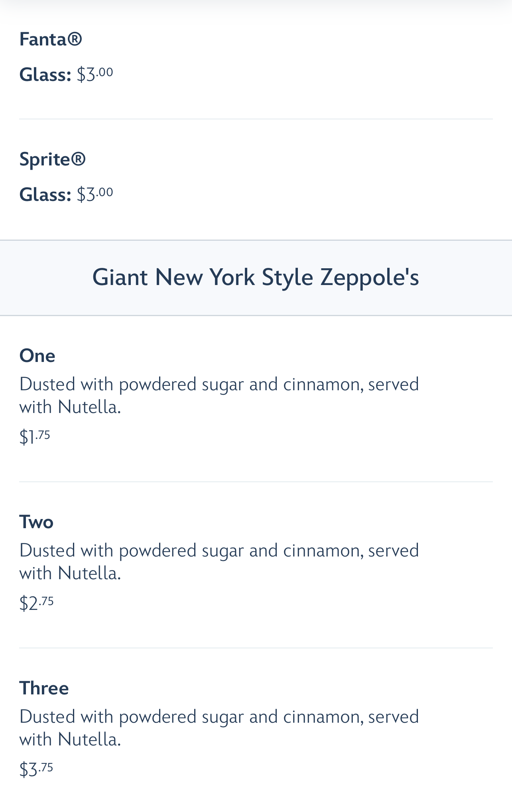Screen dimensions: 512x812
Task: Click the divider line between One and Two
Action: pyautogui.click(x=256, y=482)
